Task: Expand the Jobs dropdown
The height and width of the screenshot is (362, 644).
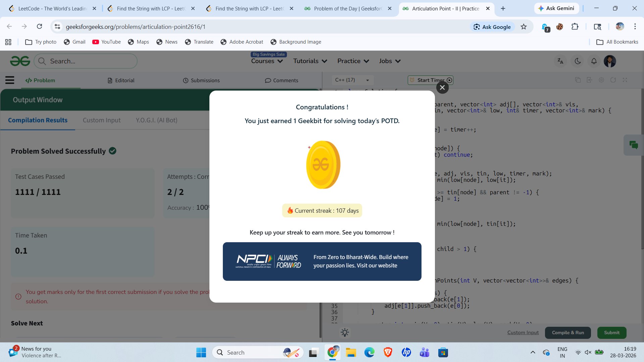Action: coord(390,61)
